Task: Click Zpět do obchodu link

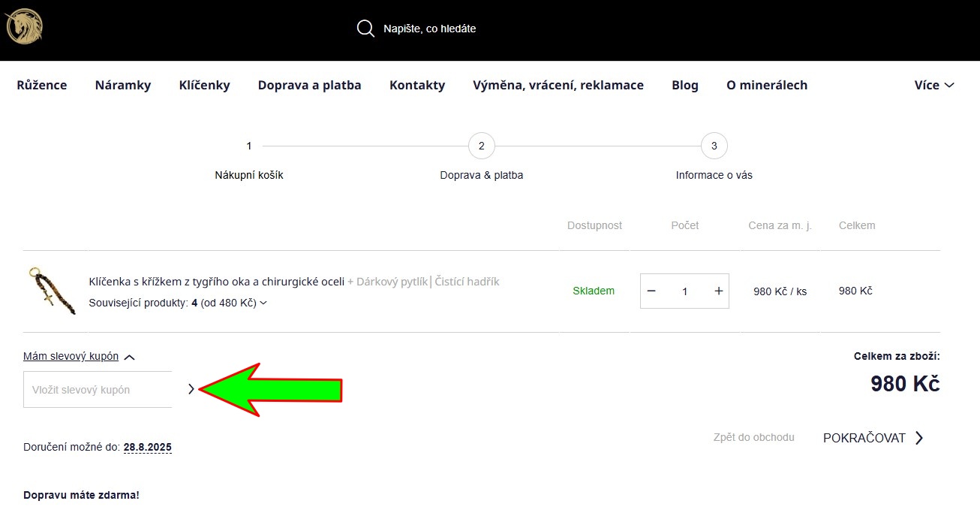Action: 753,437
